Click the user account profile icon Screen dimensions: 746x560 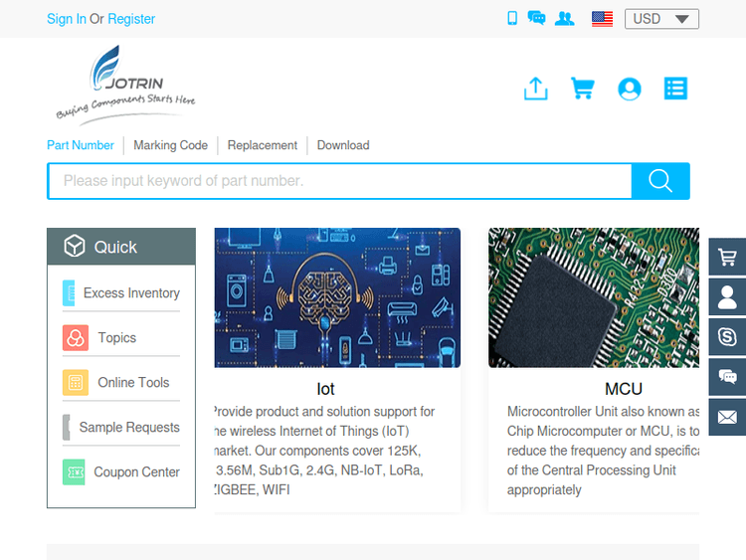629,89
